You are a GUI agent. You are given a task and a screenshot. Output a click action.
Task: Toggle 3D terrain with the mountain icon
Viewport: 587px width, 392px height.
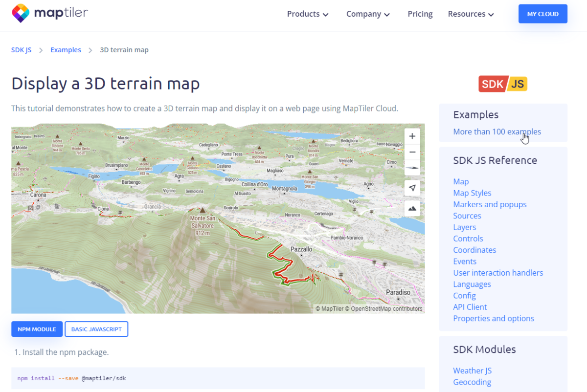412,208
